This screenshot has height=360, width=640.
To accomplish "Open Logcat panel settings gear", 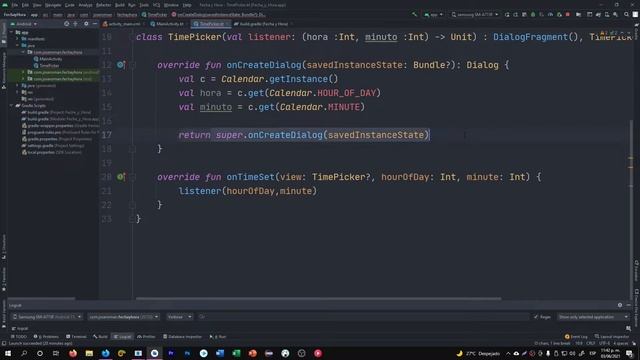I will tap(620, 305).
